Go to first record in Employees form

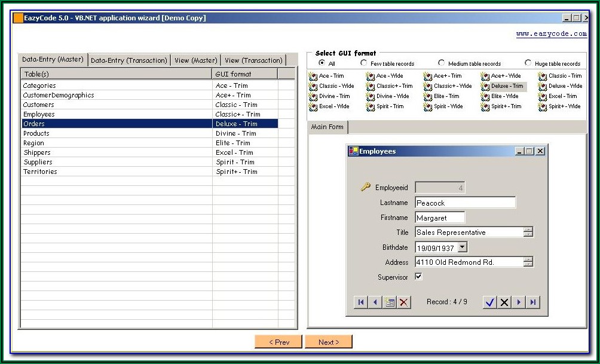(360, 302)
